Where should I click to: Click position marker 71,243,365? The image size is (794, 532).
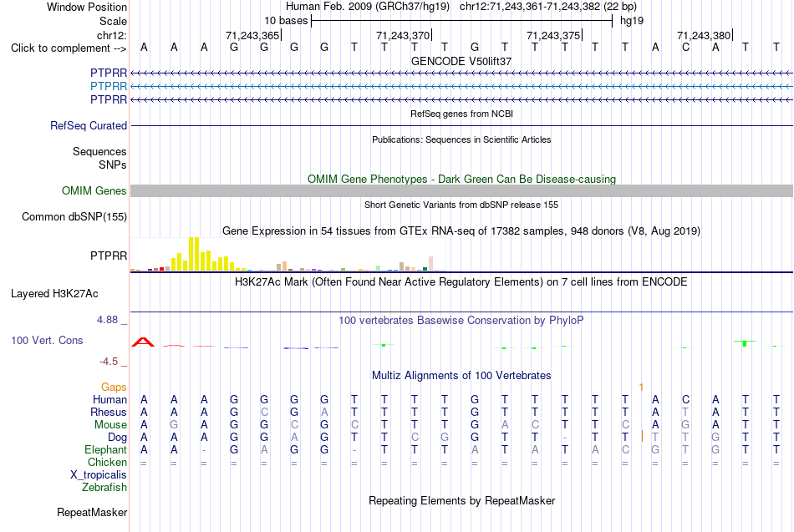[252, 35]
